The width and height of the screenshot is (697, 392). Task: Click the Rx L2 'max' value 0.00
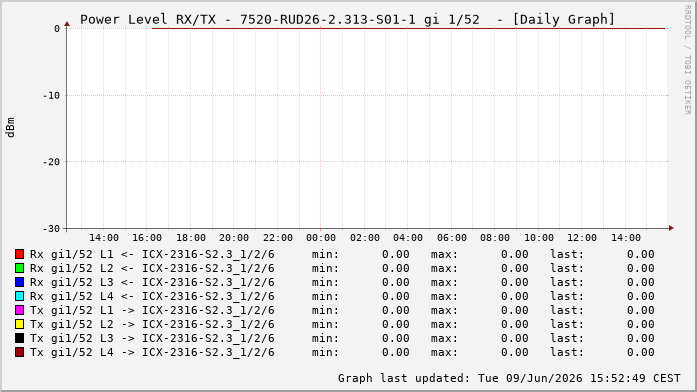point(515,268)
